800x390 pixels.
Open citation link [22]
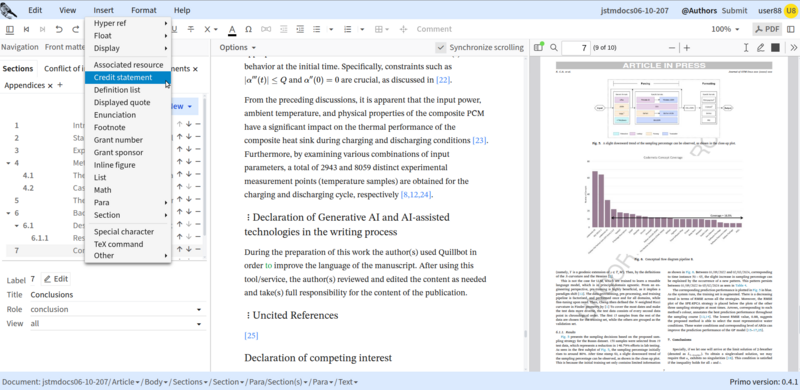point(443,80)
